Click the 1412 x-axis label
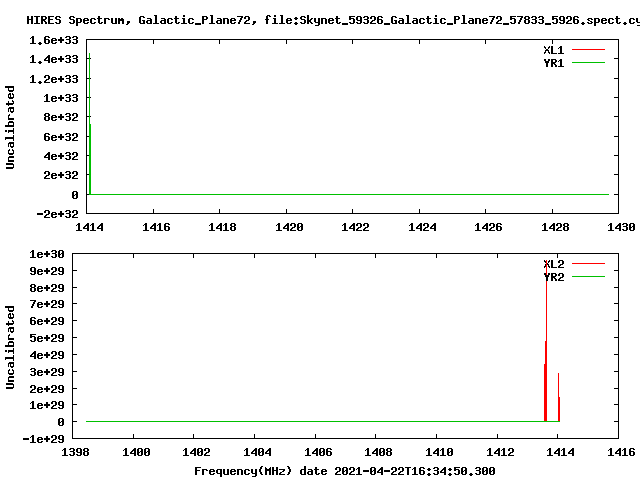 (x=500, y=452)
